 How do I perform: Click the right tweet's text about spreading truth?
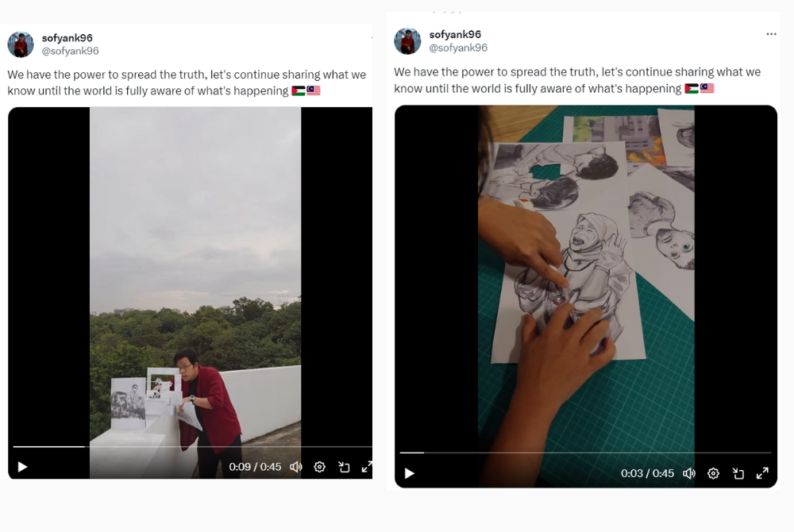[x=576, y=80]
